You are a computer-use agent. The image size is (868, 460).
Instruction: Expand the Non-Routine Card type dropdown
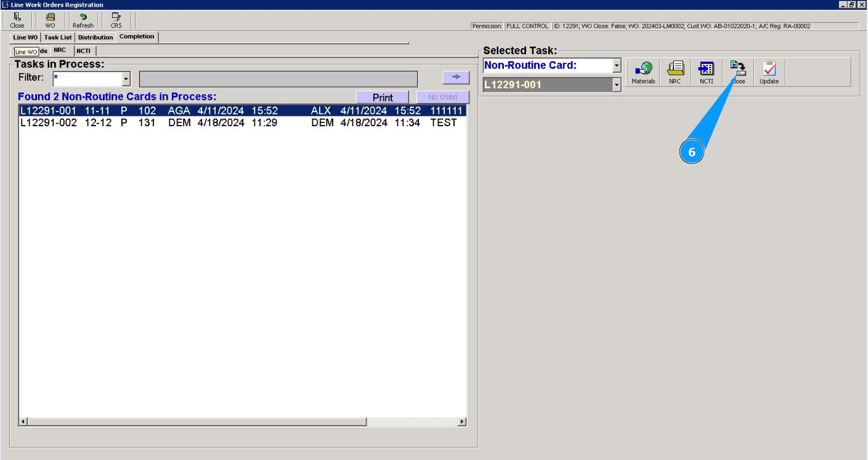pos(617,65)
